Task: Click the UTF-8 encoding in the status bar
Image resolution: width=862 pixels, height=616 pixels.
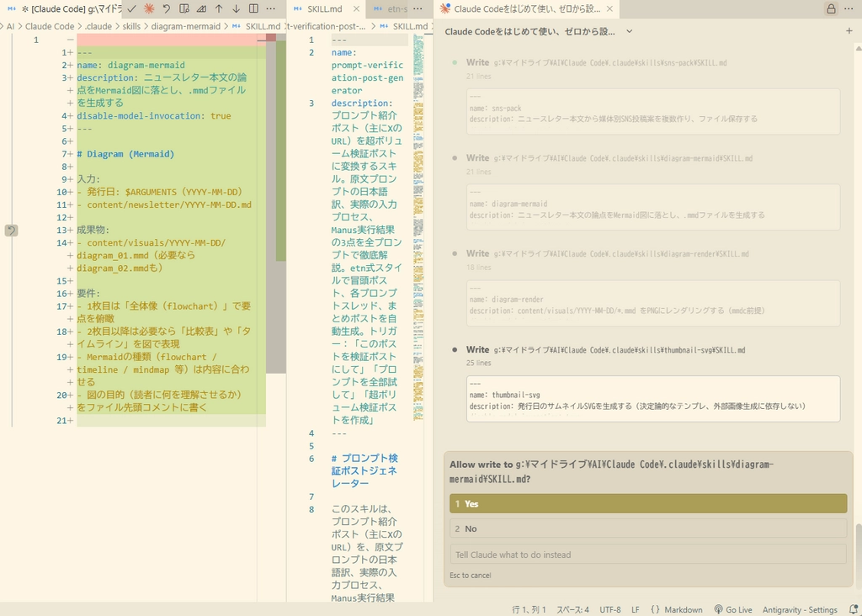Action: tap(610, 609)
